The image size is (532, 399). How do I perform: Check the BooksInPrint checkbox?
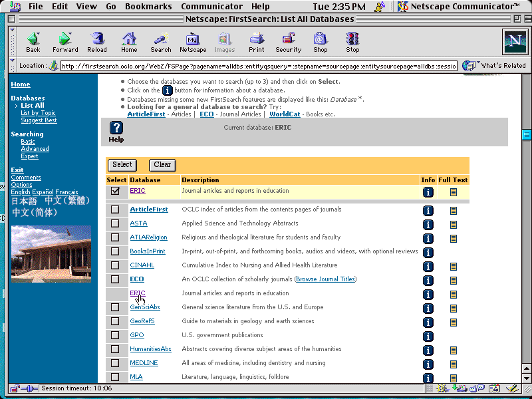coord(115,251)
